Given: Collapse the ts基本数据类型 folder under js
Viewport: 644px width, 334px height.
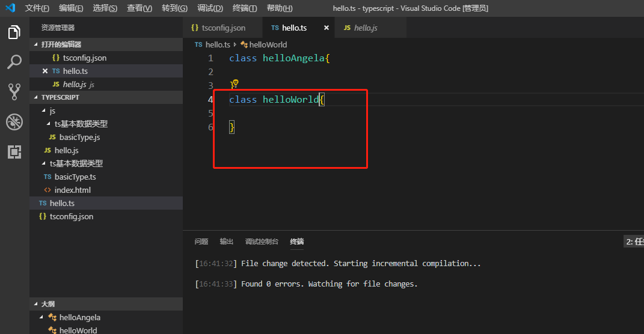Looking at the screenshot, I should pos(49,124).
